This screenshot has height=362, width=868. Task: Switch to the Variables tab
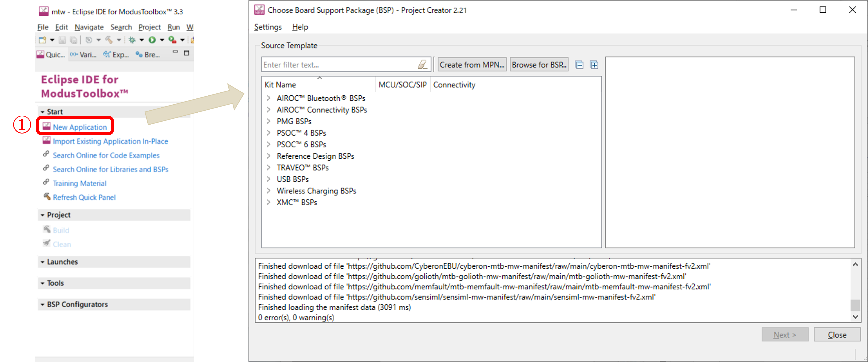pyautogui.click(x=83, y=54)
